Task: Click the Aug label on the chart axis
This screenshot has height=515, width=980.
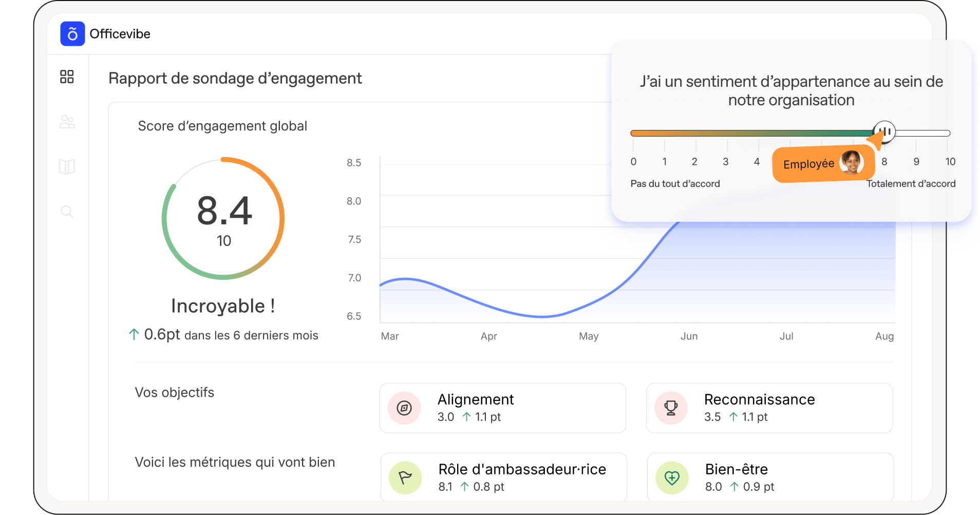Action: 884,336
